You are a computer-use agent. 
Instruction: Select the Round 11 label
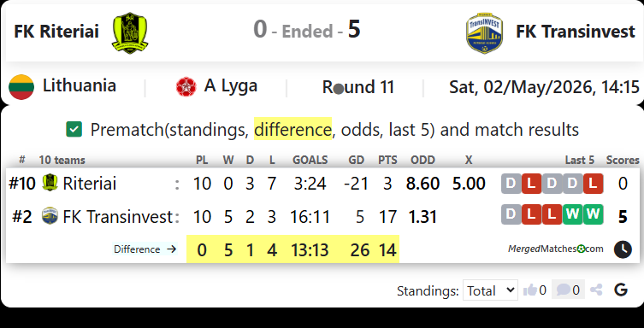(358, 87)
